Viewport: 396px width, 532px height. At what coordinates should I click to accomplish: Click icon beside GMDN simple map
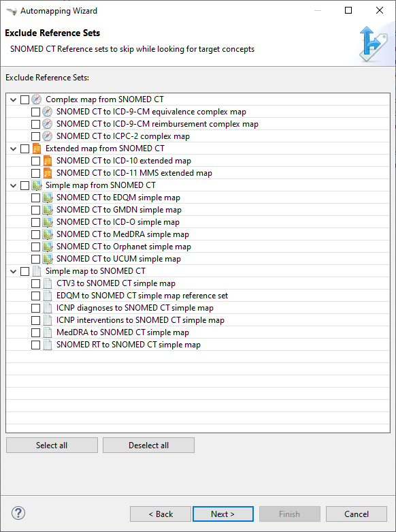click(x=48, y=210)
